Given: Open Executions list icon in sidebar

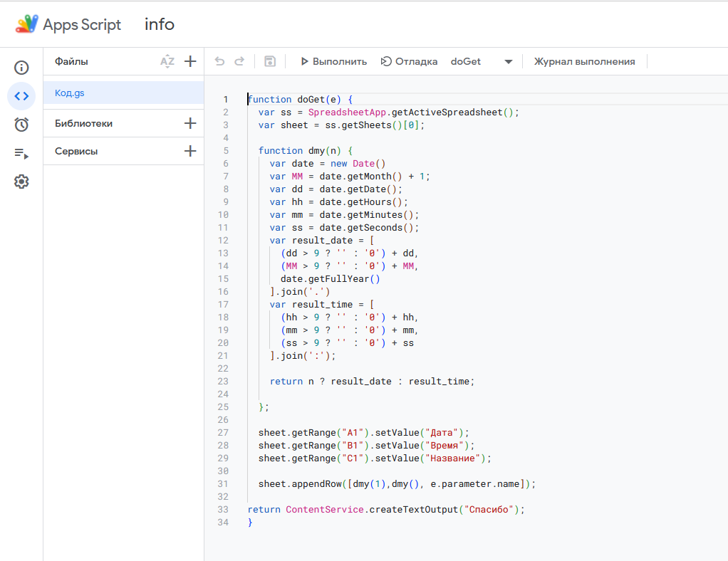Looking at the screenshot, I should point(21,153).
